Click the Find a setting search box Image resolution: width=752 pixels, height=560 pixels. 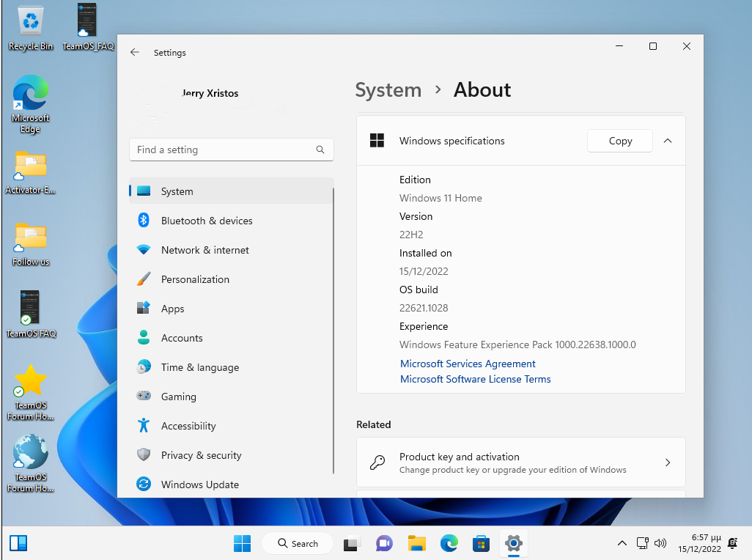tap(224, 150)
